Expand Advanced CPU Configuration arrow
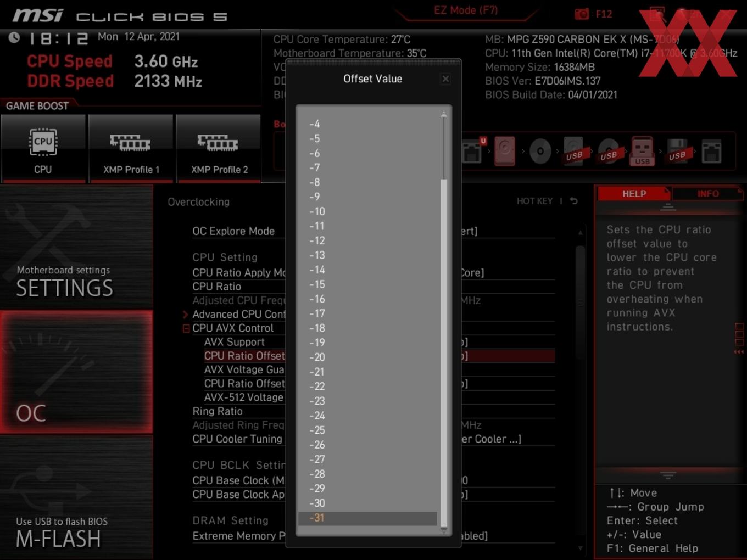 [x=186, y=315]
